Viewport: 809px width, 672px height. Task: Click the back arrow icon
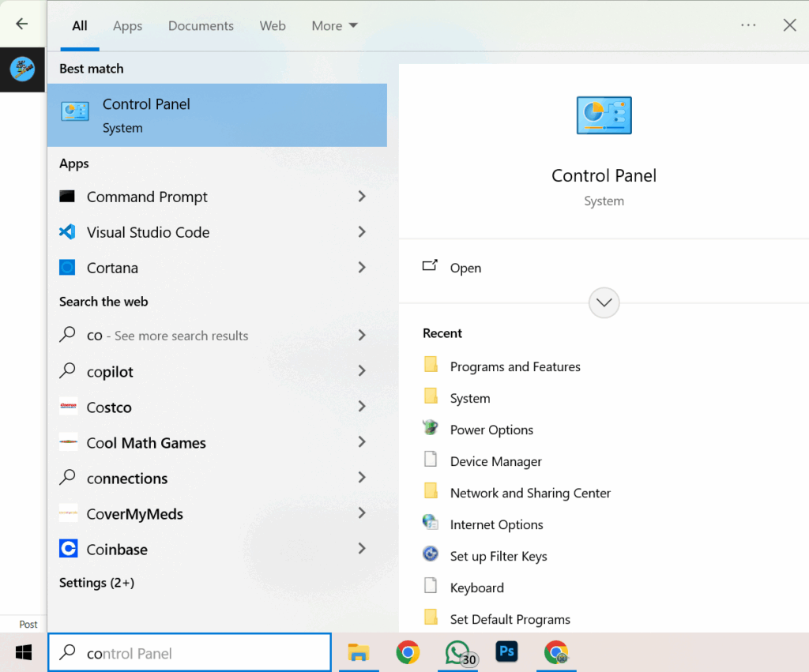tap(21, 24)
